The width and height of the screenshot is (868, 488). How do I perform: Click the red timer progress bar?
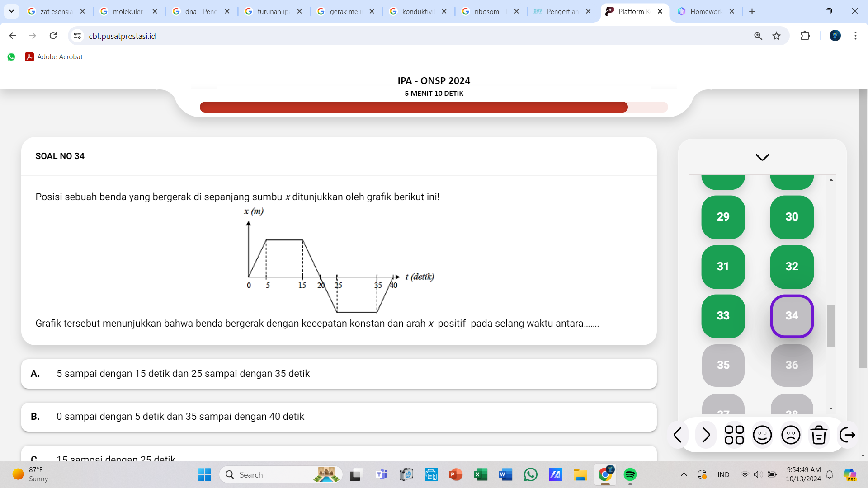pos(414,107)
